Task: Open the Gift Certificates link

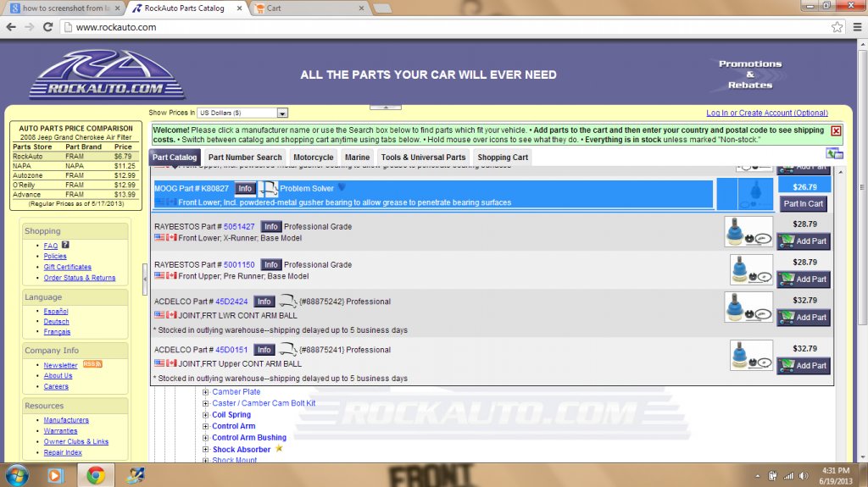Action: click(68, 267)
